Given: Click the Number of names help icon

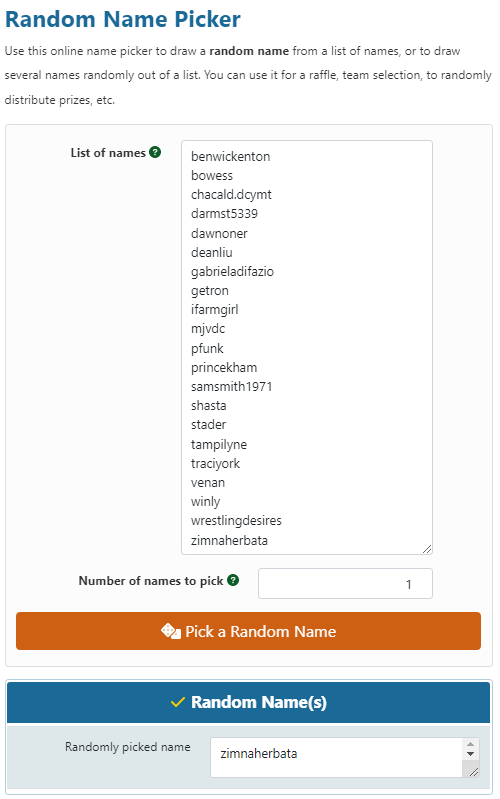Looking at the screenshot, I should pos(233,580).
